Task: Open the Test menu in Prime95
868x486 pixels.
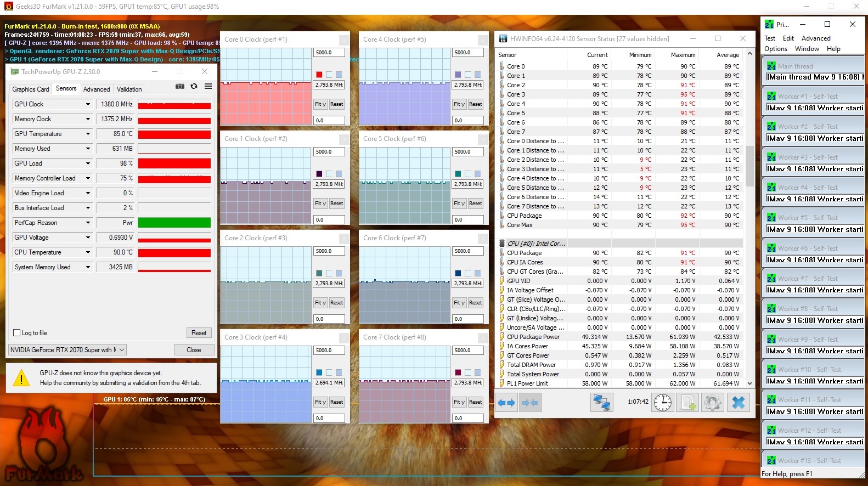Action: pyautogui.click(x=770, y=38)
